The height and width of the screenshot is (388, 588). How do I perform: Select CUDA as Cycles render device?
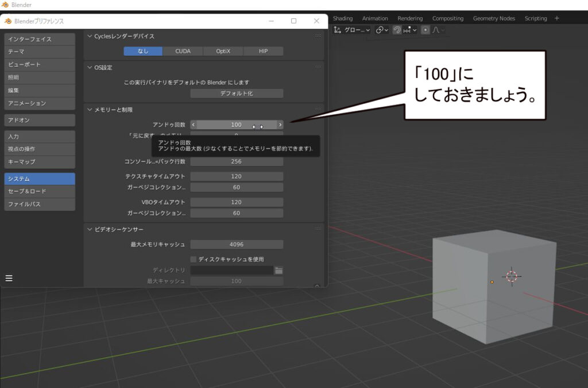click(183, 51)
